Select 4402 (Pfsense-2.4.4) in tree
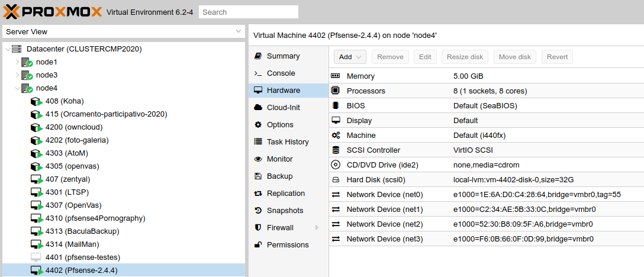This screenshot has width=644, height=277. [123, 270]
